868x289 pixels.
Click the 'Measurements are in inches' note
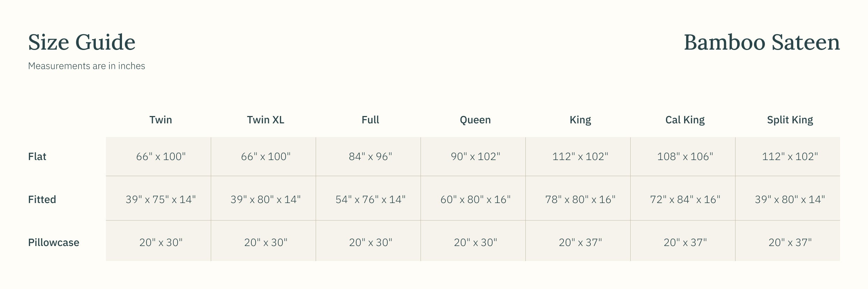pyautogui.click(x=86, y=66)
